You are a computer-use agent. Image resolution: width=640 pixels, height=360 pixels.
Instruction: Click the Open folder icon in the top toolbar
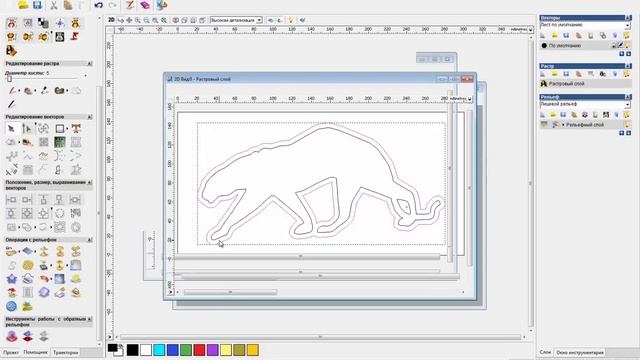[x=23, y=5]
